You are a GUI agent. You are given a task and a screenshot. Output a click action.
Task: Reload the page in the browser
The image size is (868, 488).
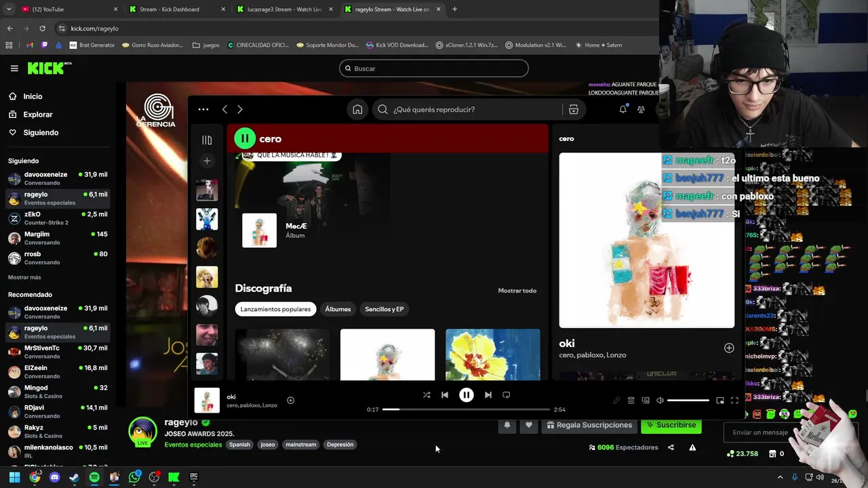click(42, 28)
